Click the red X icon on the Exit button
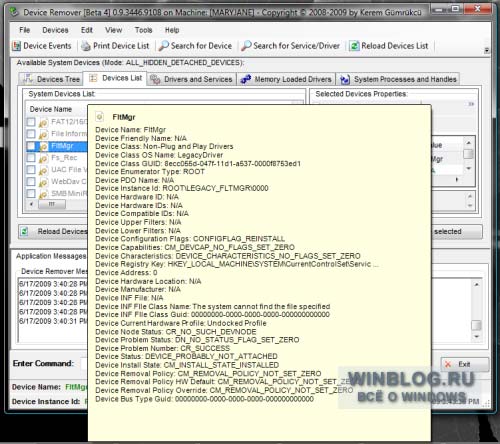Viewport: 500px width, 444px height. (448, 364)
